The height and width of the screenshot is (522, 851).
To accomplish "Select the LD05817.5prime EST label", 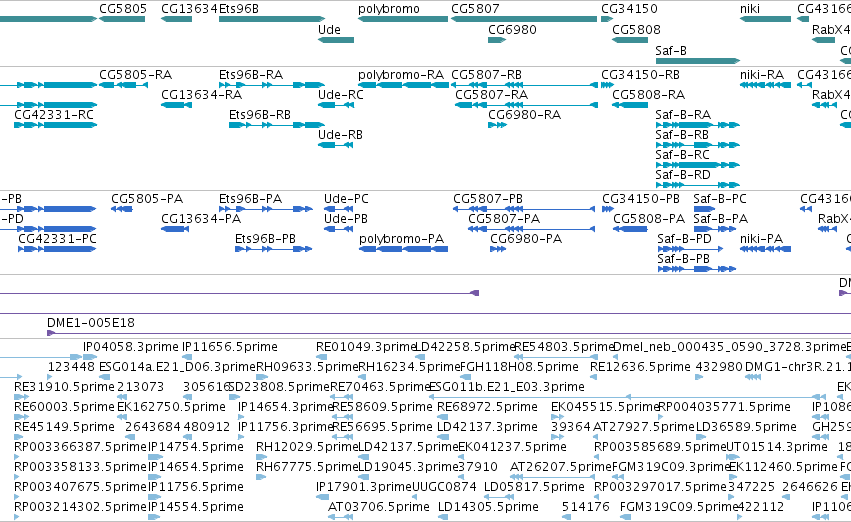I will (x=534, y=487).
